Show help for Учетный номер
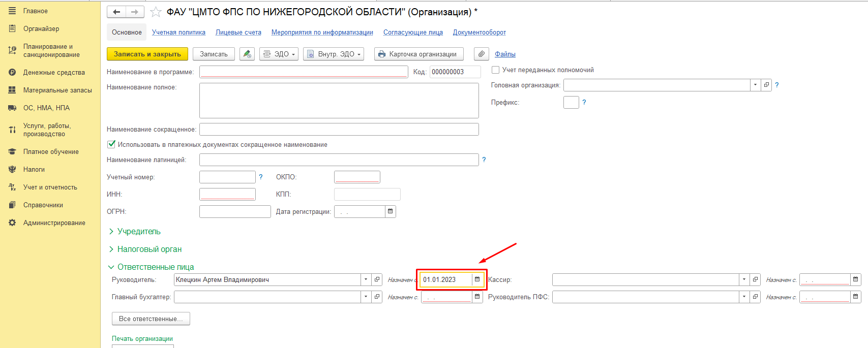 (x=261, y=177)
